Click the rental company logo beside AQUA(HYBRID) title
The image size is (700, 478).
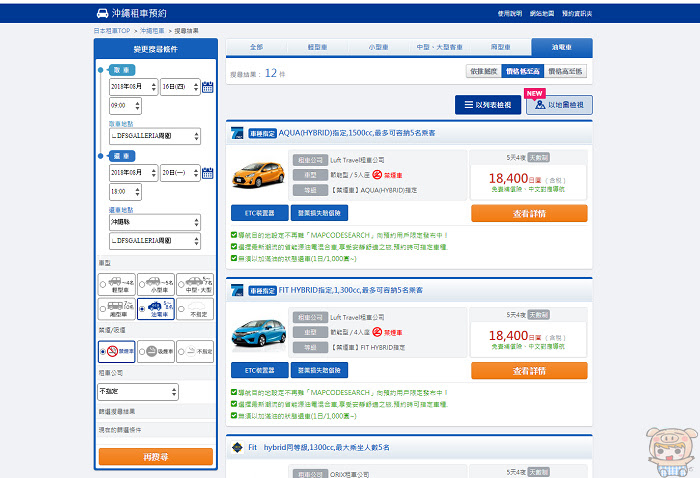pyautogui.click(x=237, y=133)
